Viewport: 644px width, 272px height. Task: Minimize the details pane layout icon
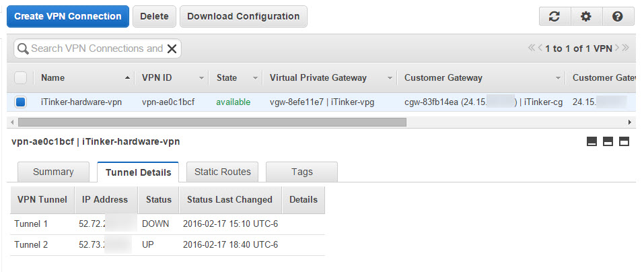(592, 141)
